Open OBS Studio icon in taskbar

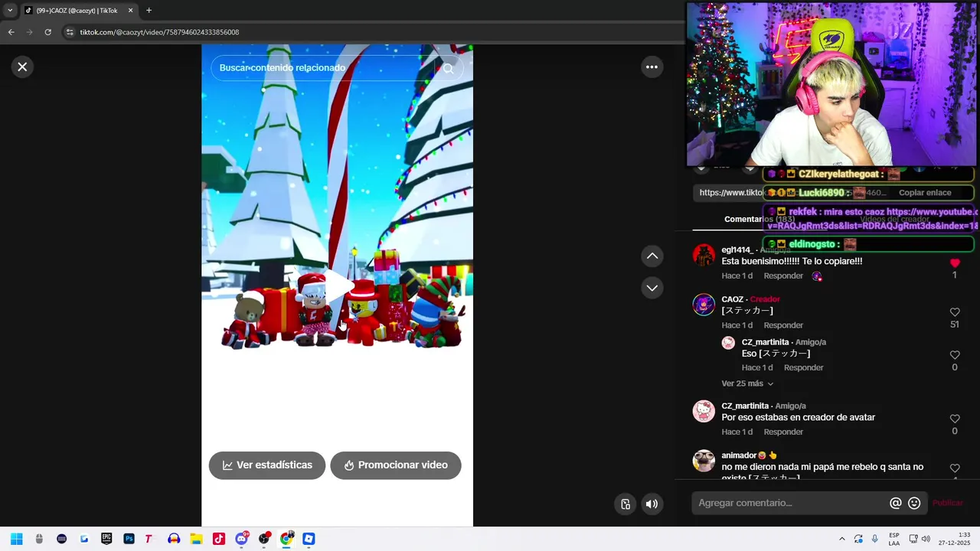264,539
